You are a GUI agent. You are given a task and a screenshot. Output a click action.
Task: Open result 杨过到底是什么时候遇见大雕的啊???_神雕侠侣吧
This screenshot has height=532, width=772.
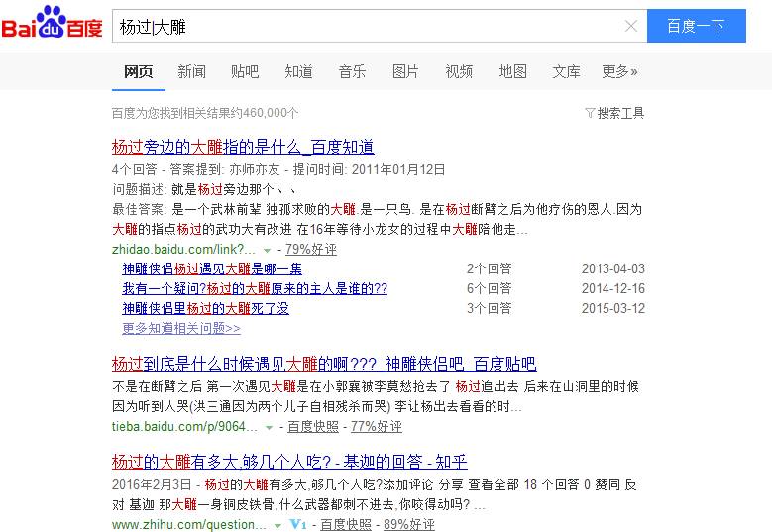[x=324, y=364]
